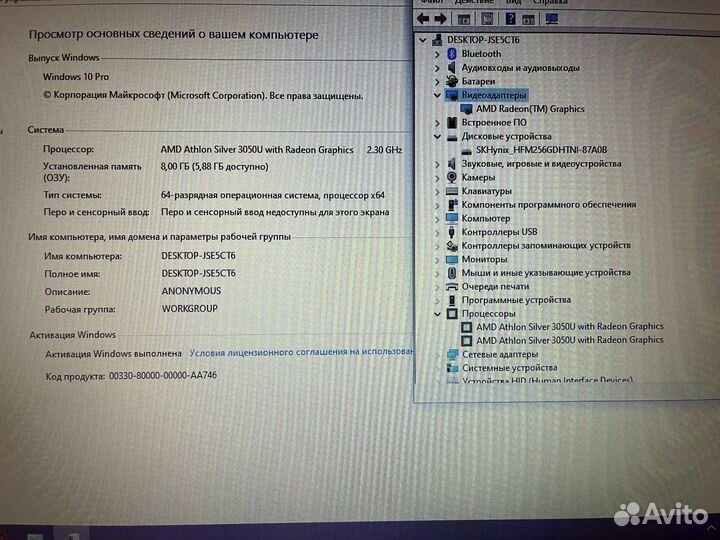Select the Системные устройства label

[510, 368]
